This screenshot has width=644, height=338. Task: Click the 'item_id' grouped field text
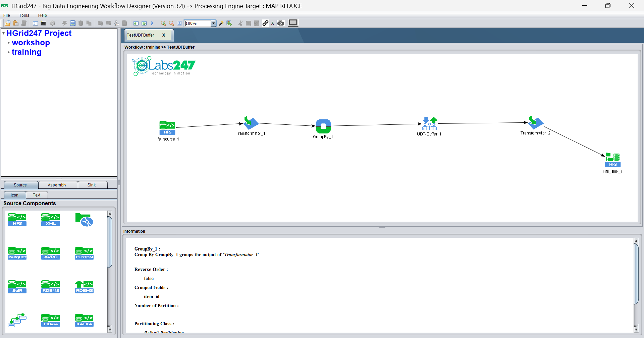[x=152, y=297]
